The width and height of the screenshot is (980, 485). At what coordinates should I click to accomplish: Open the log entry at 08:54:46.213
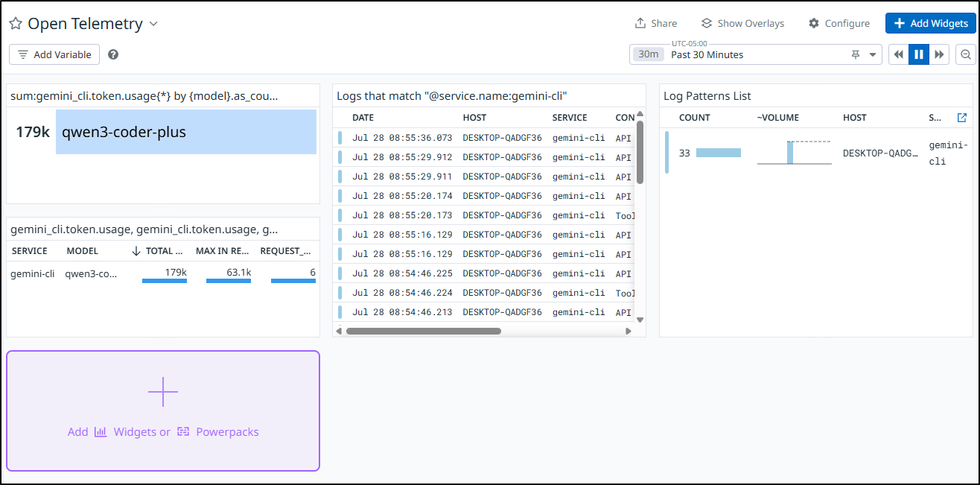[484, 312]
